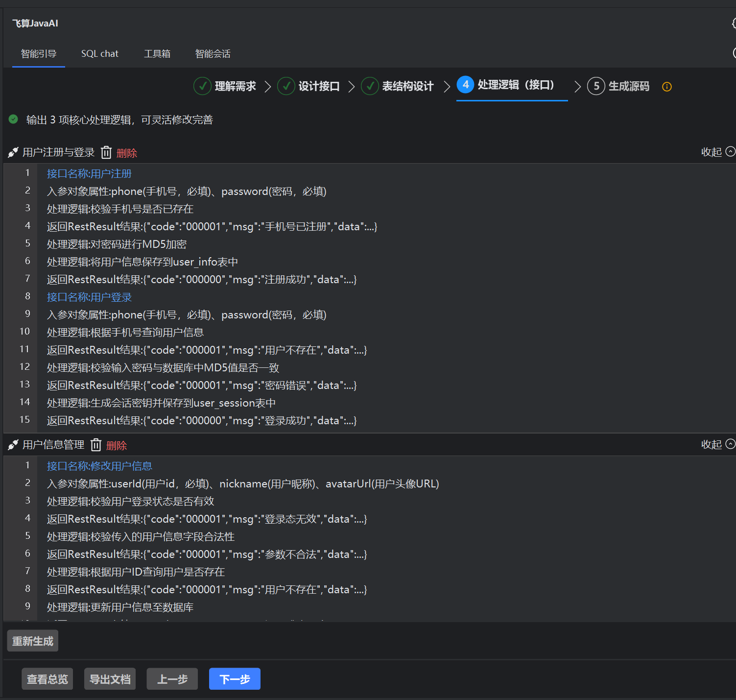Viewport: 736px width, 700px height.
Task: Open the 智能引导 tab
Action: click(39, 54)
